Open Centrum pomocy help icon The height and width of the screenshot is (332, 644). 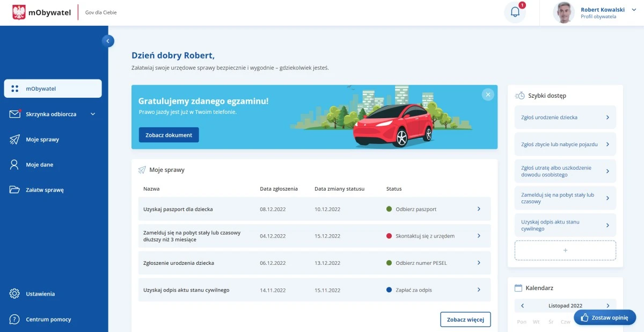pos(15,319)
